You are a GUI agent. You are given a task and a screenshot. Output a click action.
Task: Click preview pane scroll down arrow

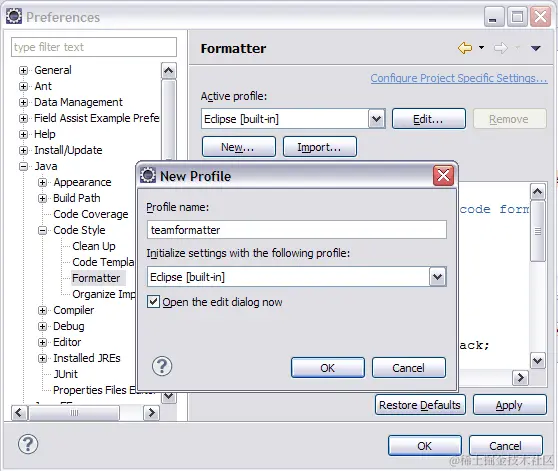coord(537,360)
